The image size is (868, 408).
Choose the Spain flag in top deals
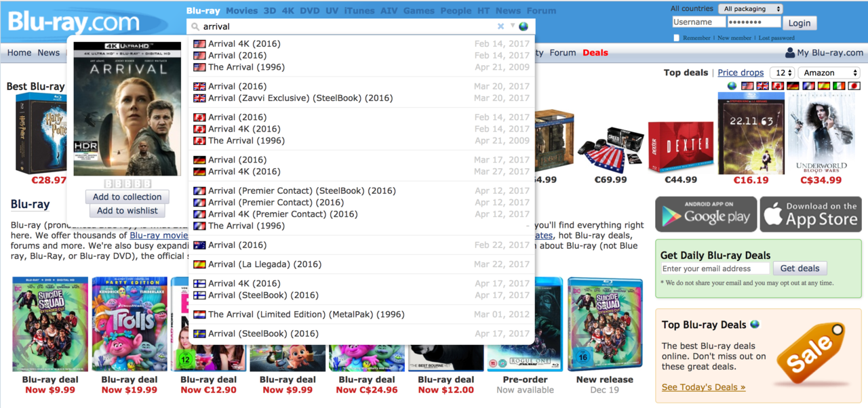[x=823, y=86]
